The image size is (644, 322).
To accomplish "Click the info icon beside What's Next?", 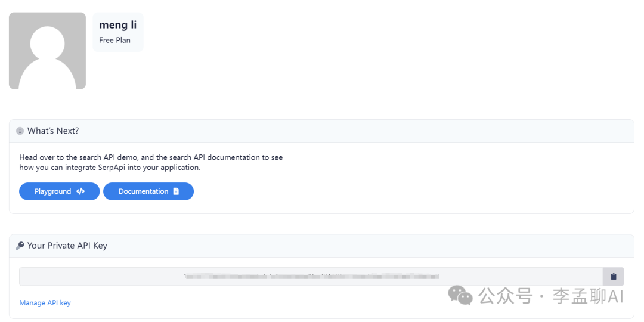I will click(20, 131).
